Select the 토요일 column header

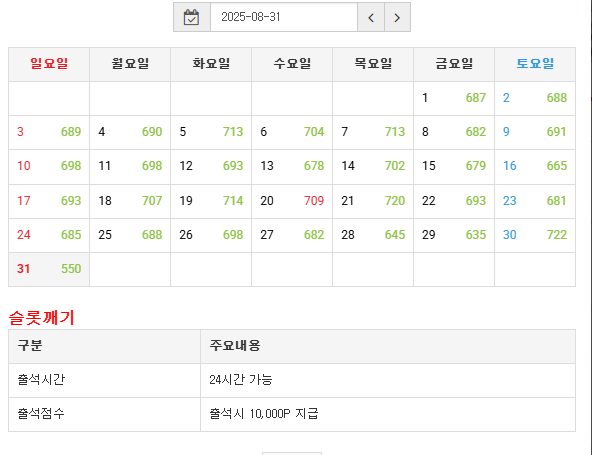click(x=535, y=64)
